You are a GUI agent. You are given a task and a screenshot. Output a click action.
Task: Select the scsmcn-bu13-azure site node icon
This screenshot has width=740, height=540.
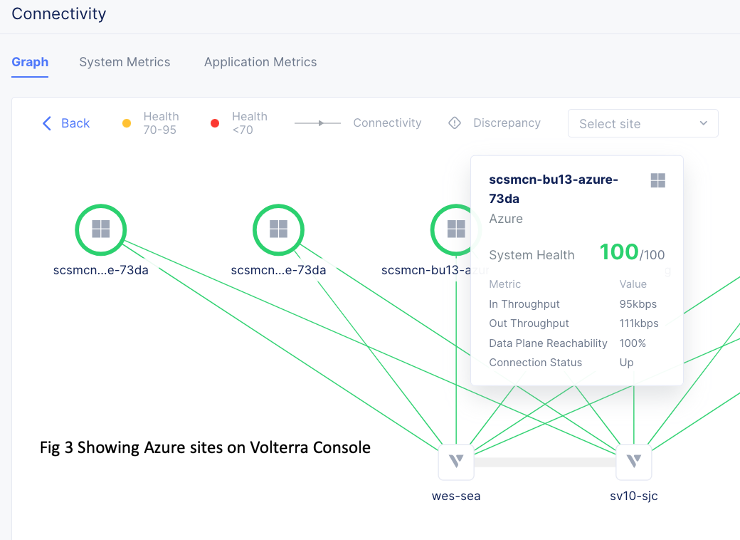[455, 230]
